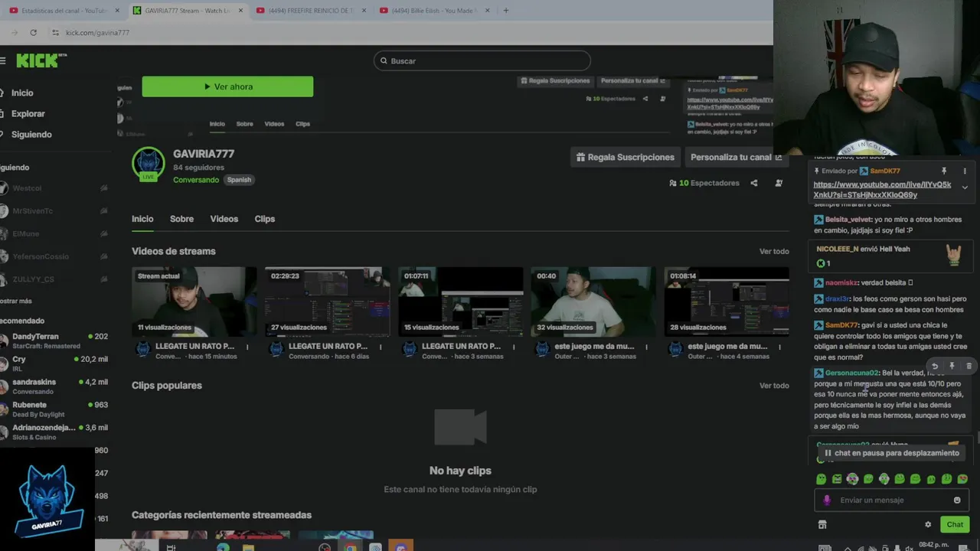The image size is (980, 551).
Task: Open the Sobre tab above Videos de streams
Action: pos(181,219)
